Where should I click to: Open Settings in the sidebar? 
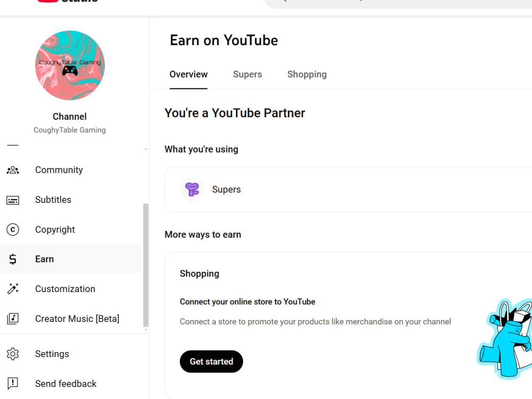point(71,354)
